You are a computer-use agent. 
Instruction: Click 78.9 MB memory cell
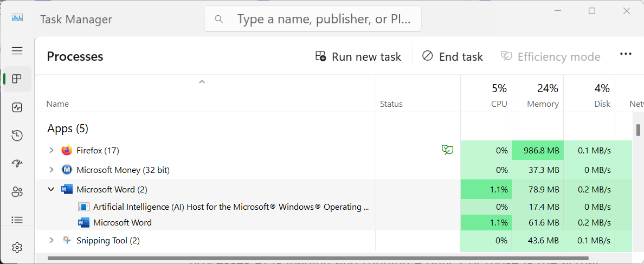coord(538,190)
